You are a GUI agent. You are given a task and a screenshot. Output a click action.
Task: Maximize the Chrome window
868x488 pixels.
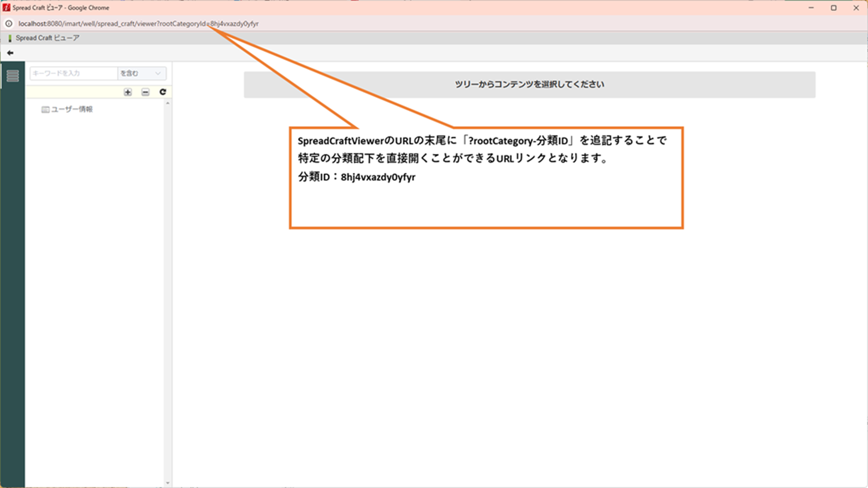pyautogui.click(x=834, y=8)
